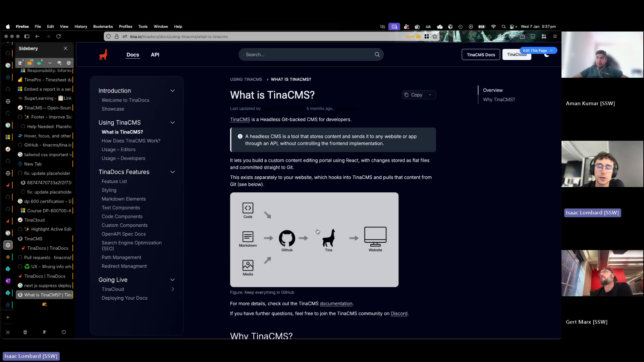Expand the TinaCloud entry under Going Live
This screenshot has width=644, height=362.
(x=173, y=289)
